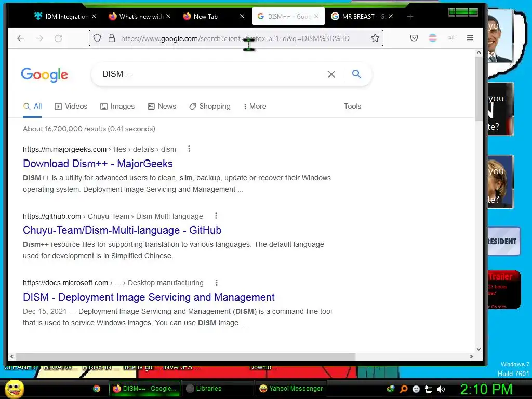Close the MR BREAST tab
Screen dimensions: 532x399
[x=391, y=16]
